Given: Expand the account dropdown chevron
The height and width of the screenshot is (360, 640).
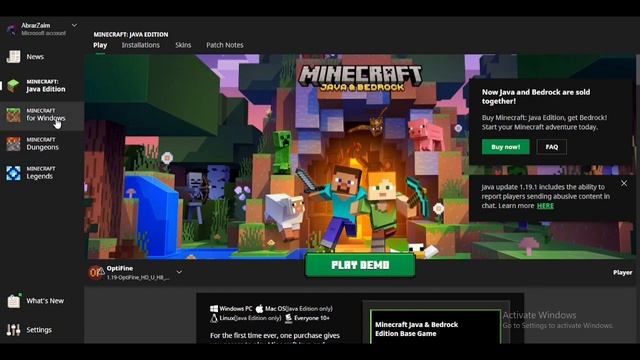Looking at the screenshot, I should coord(74,25).
